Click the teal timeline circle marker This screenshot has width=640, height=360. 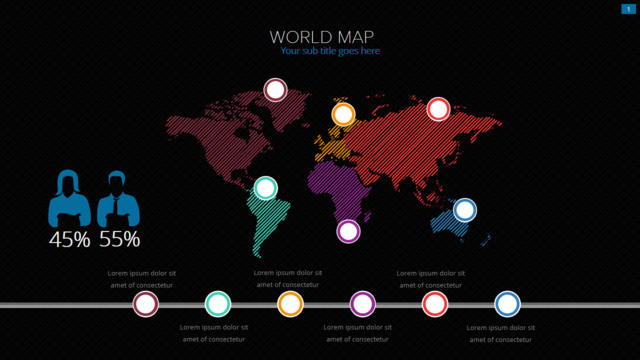click(218, 304)
